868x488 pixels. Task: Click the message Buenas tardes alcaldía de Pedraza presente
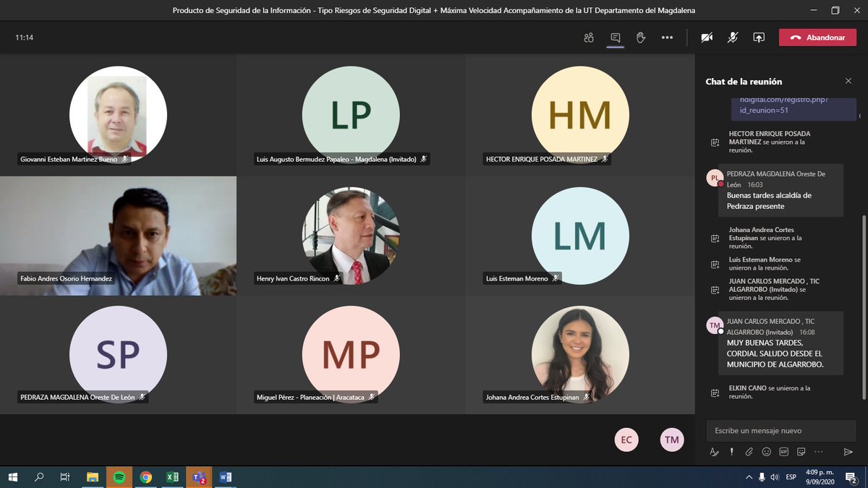click(769, 200)
